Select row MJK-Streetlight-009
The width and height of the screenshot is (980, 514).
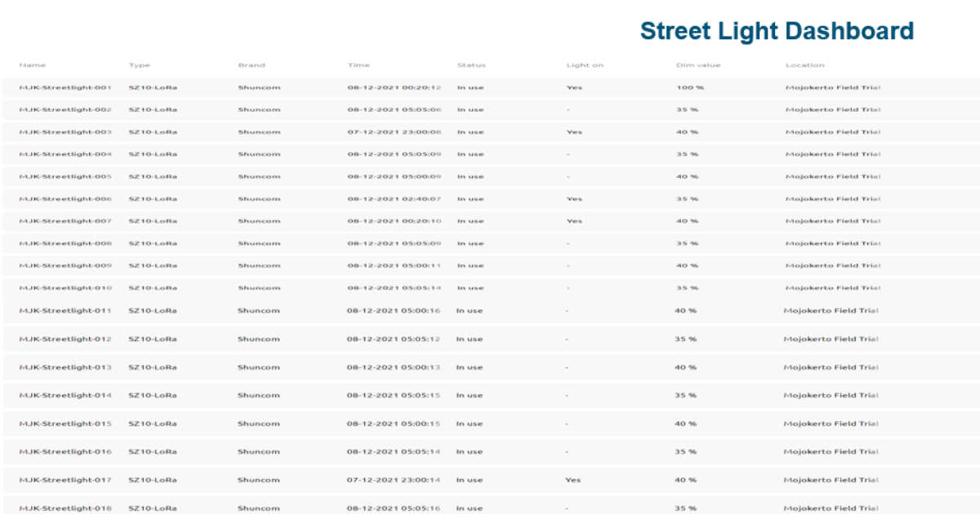(x=490, y=265)
